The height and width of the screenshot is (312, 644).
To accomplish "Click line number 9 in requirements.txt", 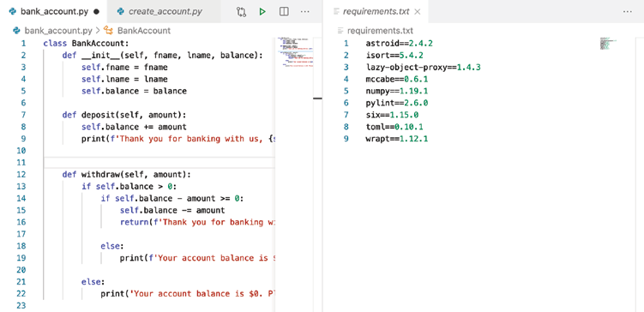I will click(x=346, y=139).
